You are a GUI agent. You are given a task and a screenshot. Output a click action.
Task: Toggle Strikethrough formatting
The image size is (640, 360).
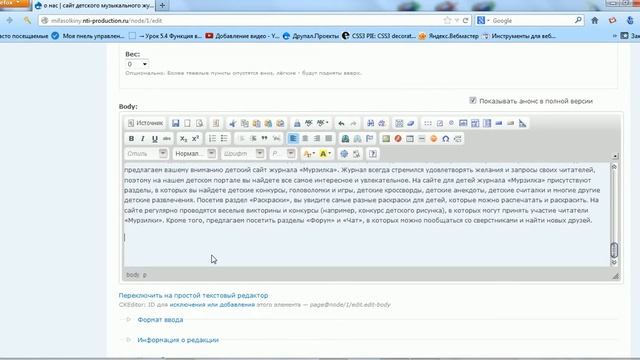point(167,139)
